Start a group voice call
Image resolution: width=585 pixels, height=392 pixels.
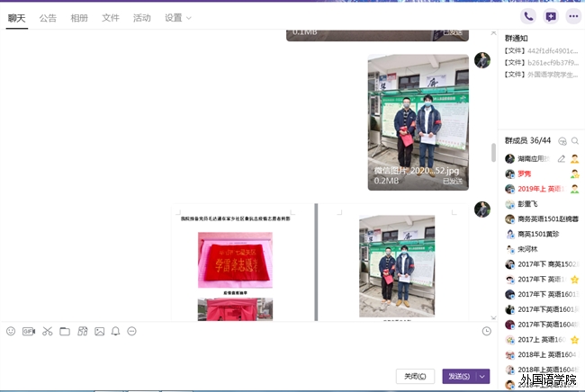coord(528,17)
